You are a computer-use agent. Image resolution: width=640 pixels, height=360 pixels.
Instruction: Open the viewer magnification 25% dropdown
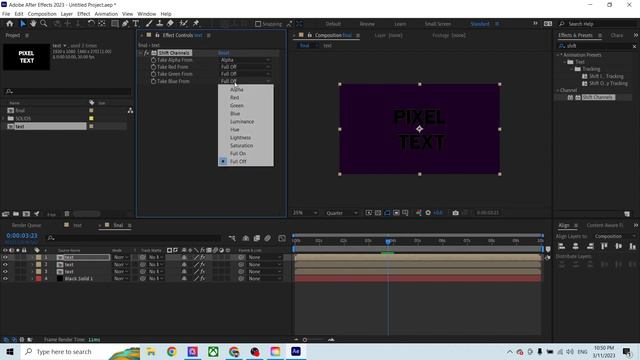[304, 213]
